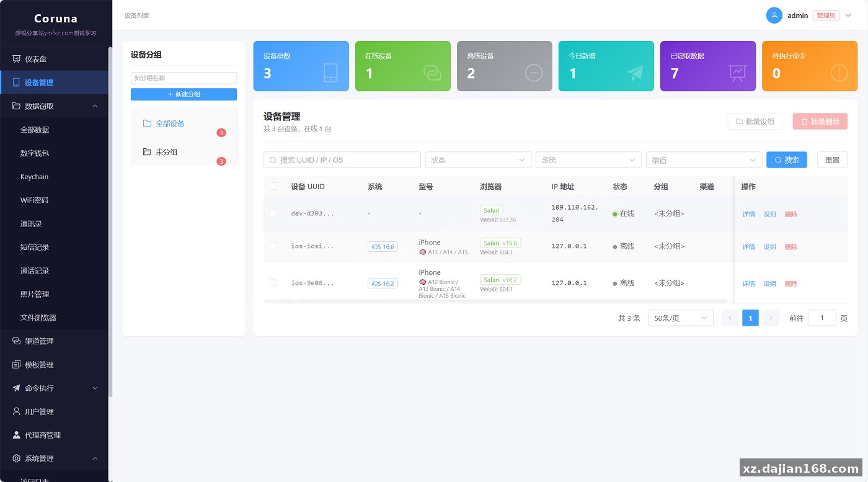Focus the 新分组名称 input field

[184, 78]
